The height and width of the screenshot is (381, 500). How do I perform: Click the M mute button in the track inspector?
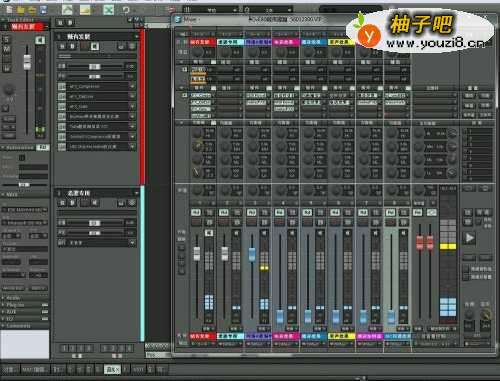[6, 49]
